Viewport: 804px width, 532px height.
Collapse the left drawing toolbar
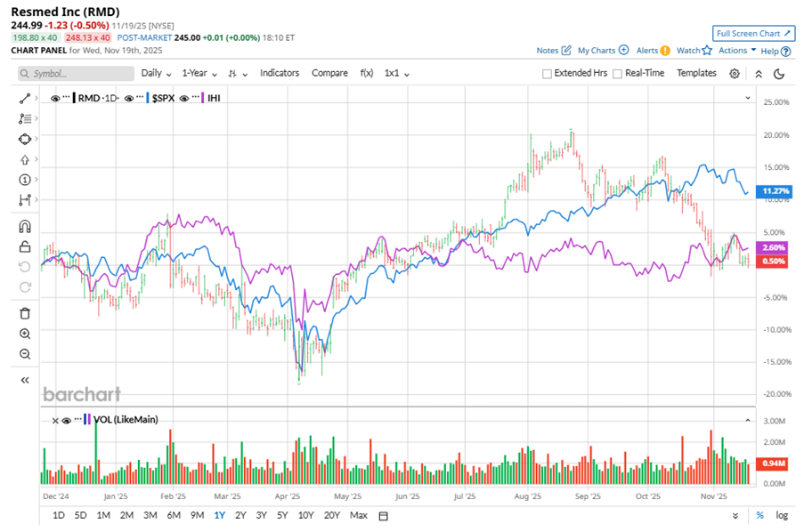25,380
